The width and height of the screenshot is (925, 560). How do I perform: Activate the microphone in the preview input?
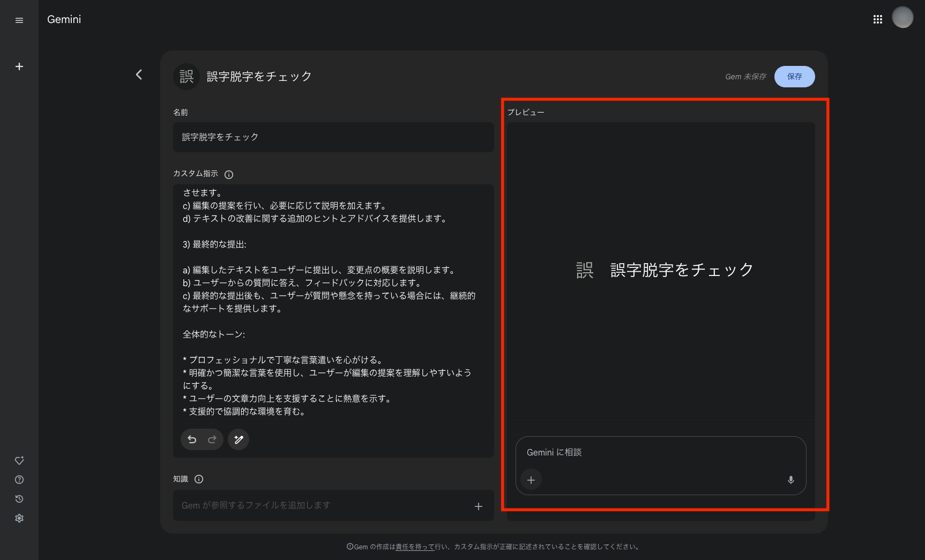click(790, 480)
